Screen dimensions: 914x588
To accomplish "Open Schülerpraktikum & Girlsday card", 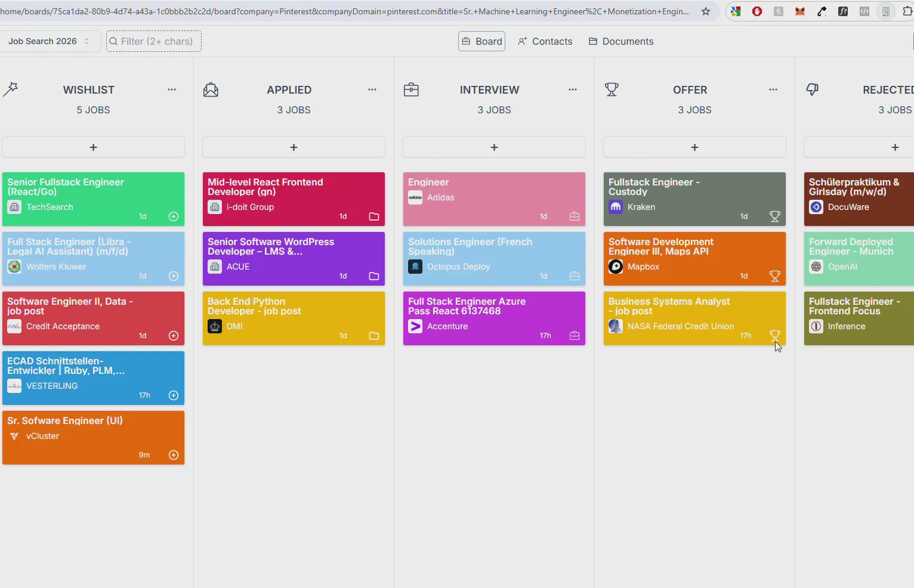I will pyautogui.click(x=859, y=199).
